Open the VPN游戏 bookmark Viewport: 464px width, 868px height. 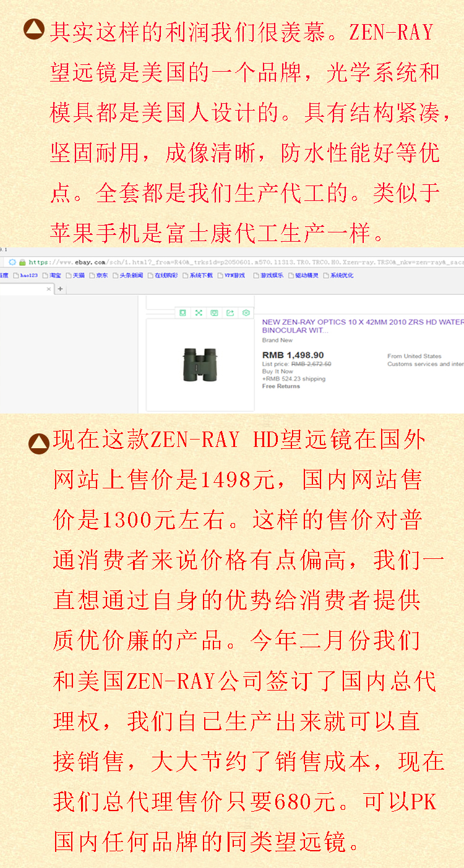(231, 275)
